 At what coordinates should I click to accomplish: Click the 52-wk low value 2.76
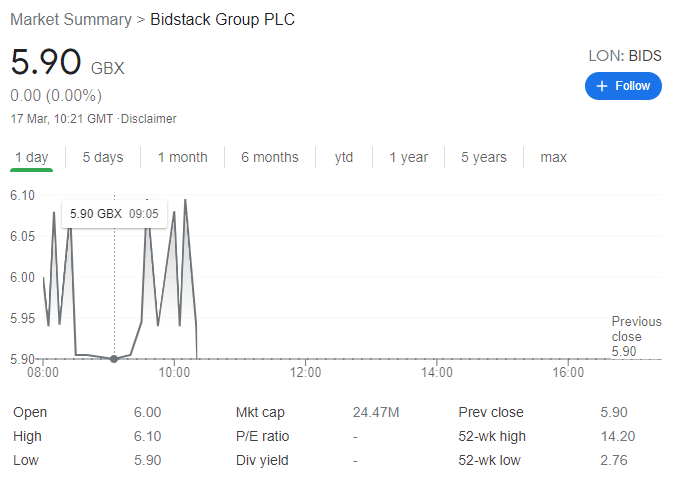click(x=614, y=460)
